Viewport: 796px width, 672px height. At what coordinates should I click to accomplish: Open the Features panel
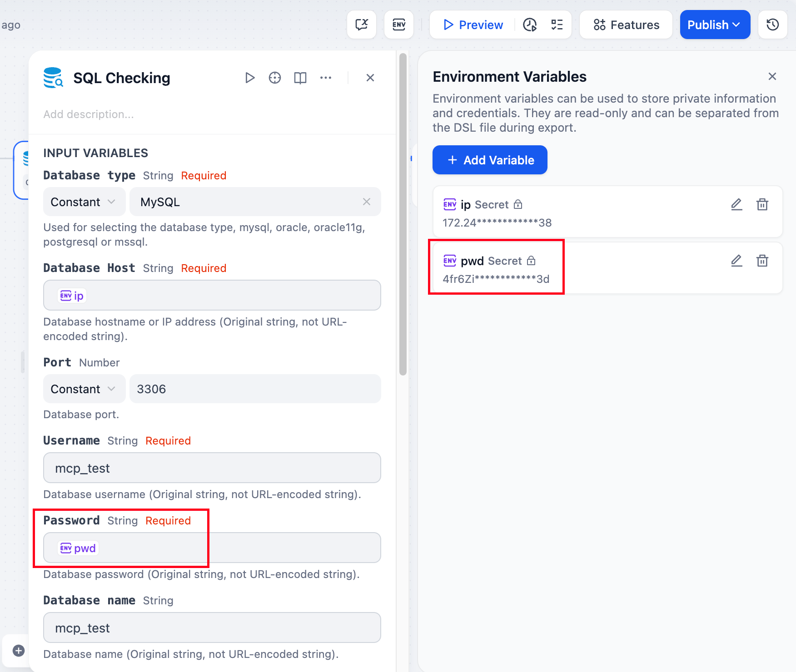click(x=626, y=25)
